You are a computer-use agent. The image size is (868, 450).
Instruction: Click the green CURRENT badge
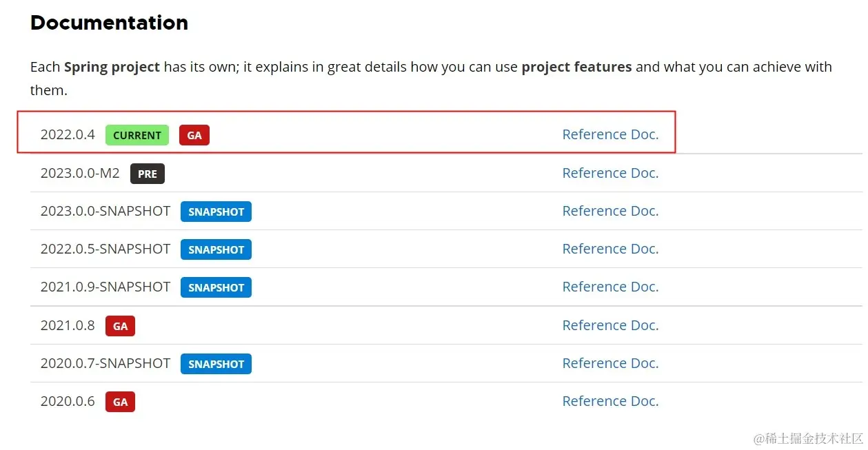pyautogui.click(x=137, y=135)
